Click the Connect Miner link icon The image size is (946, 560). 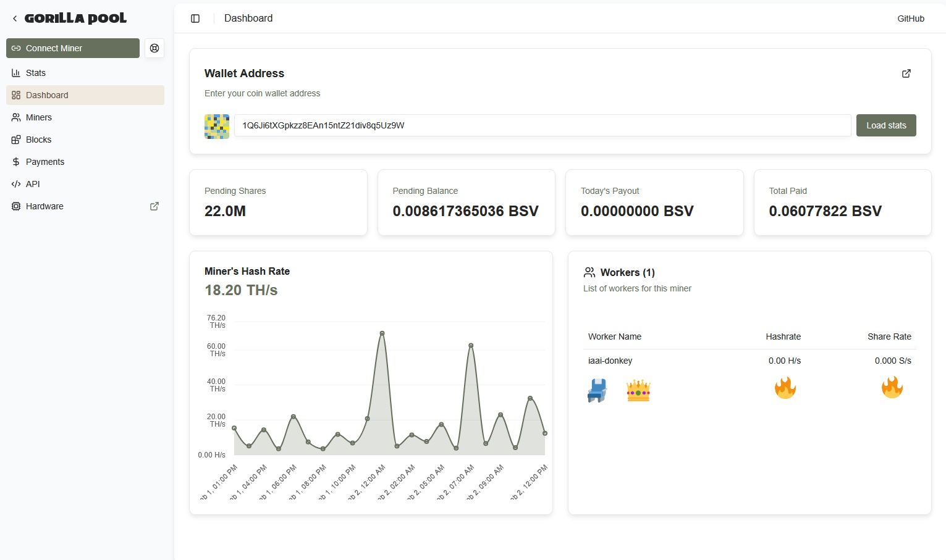16,48
